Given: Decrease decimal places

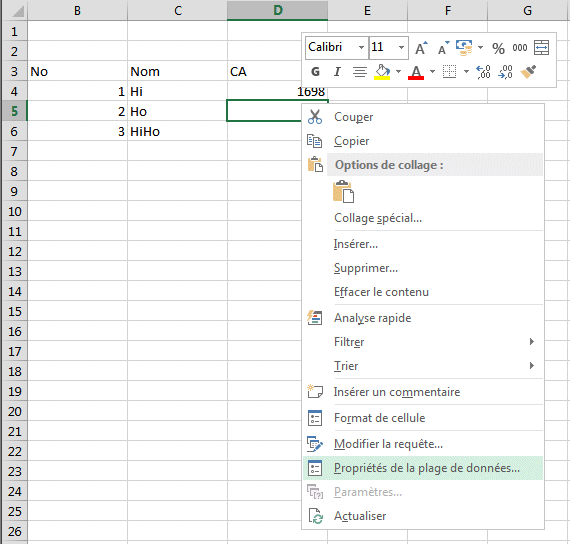Looking at the screenshot, I should coord(505,72).
